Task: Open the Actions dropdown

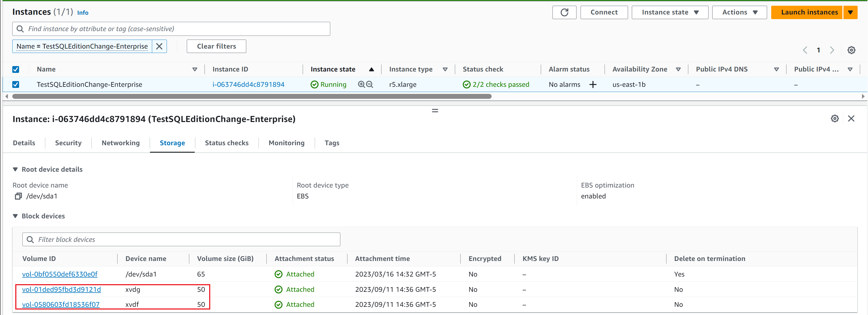Action: 739,12
